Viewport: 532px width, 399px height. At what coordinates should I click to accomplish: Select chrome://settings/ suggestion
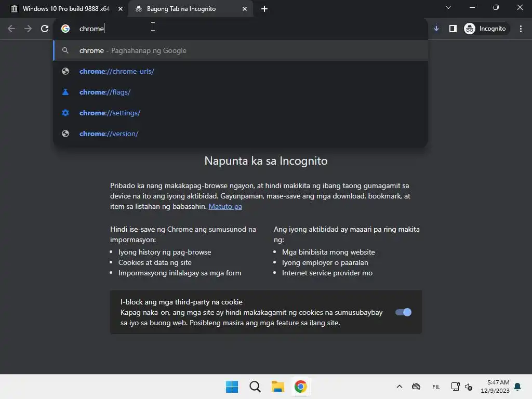(241, 113)
